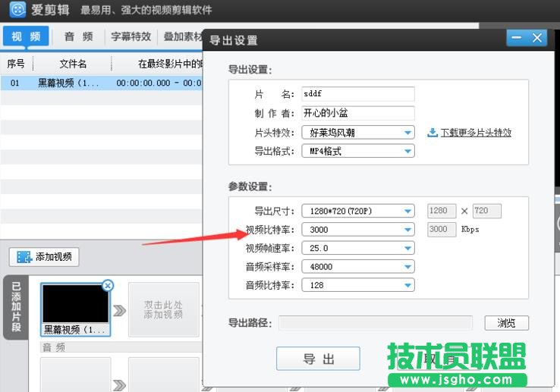Click the 浏览 browse button
Screen dimensions: 560x392
click(506, 323)
